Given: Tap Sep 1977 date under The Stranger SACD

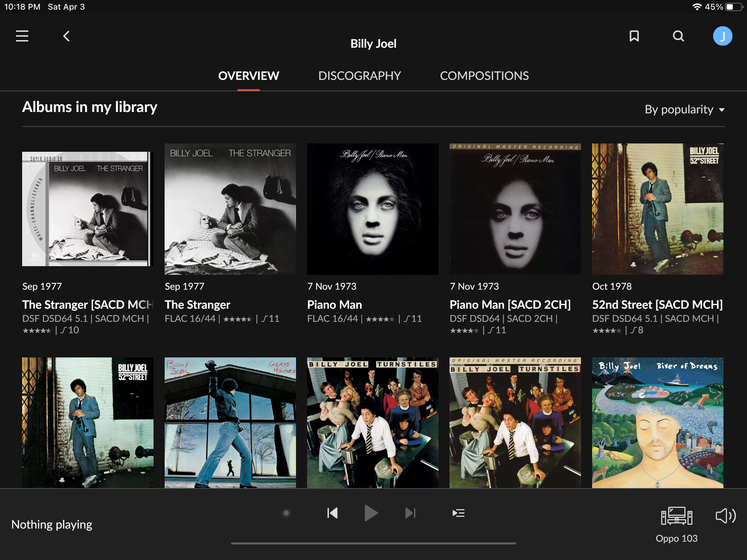Looking at the screenshot, I should pyautogui.click(x=42, y=286).
